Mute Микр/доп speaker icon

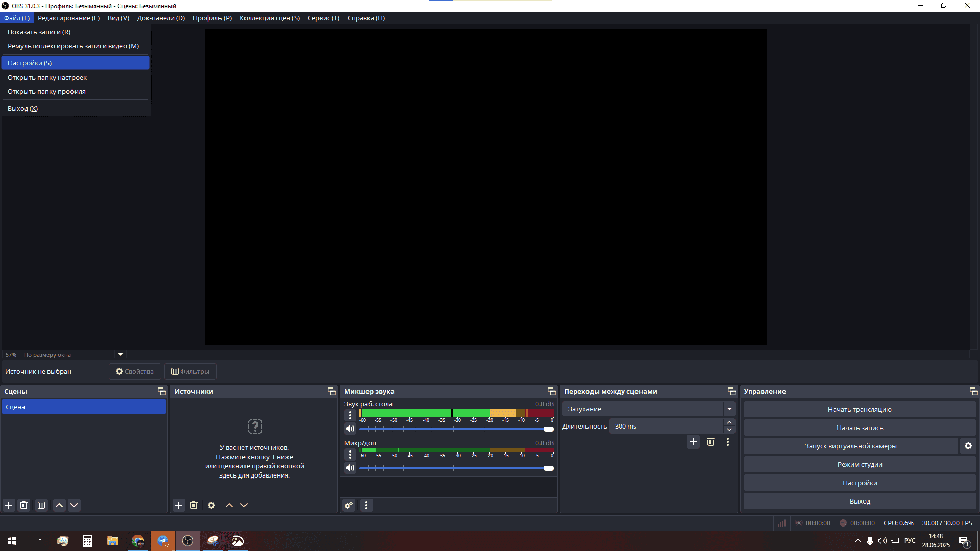(x=350, y=468)
